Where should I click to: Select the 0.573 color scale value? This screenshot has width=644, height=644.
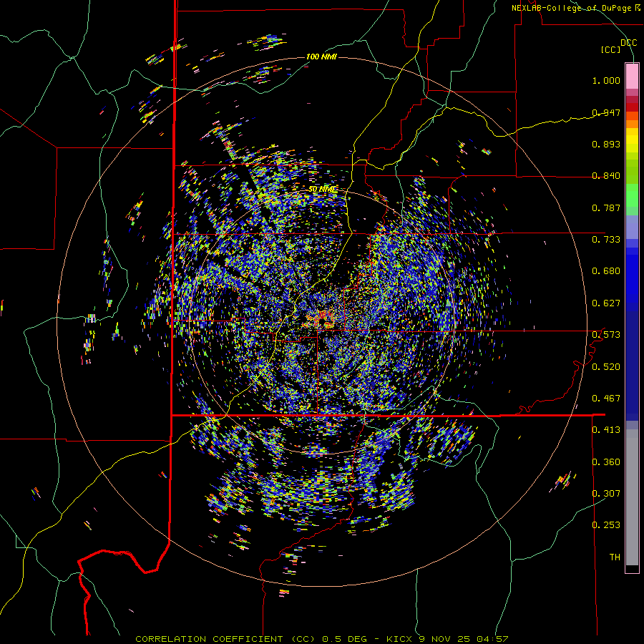click(606, 334)
